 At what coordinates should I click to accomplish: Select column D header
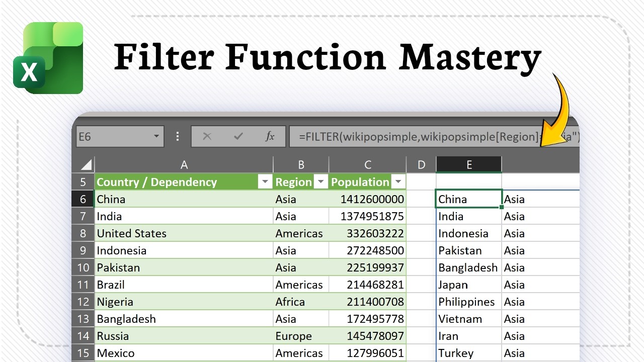422,164
